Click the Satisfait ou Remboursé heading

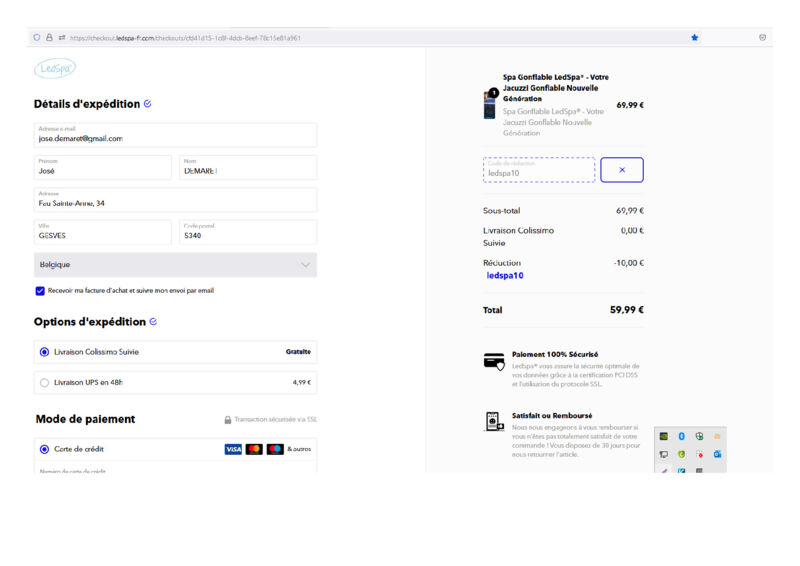552,415
